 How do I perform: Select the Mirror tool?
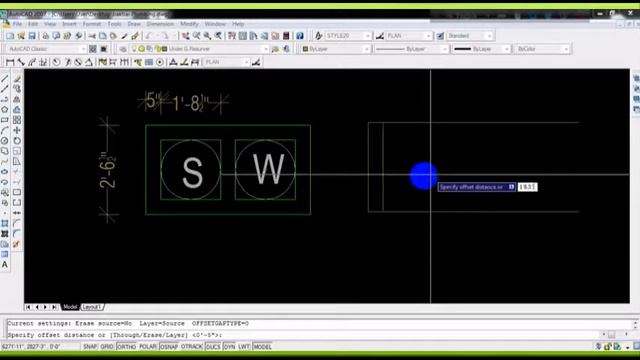click(17, 99)
